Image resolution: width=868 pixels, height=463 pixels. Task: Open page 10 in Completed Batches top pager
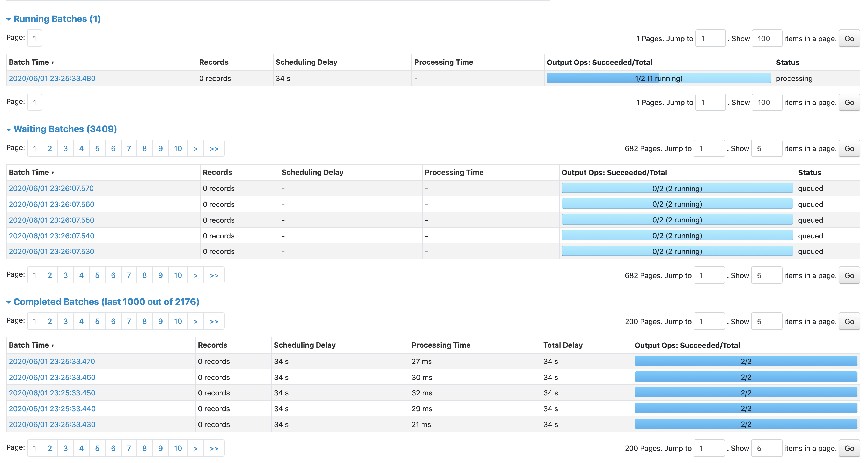click(x=178, y=321)
